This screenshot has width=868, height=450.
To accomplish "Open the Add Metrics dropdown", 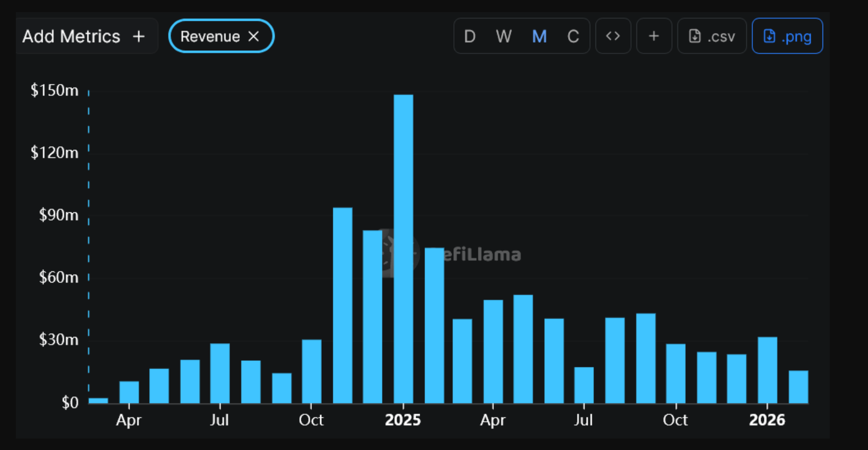I will (x=71, y=37).
